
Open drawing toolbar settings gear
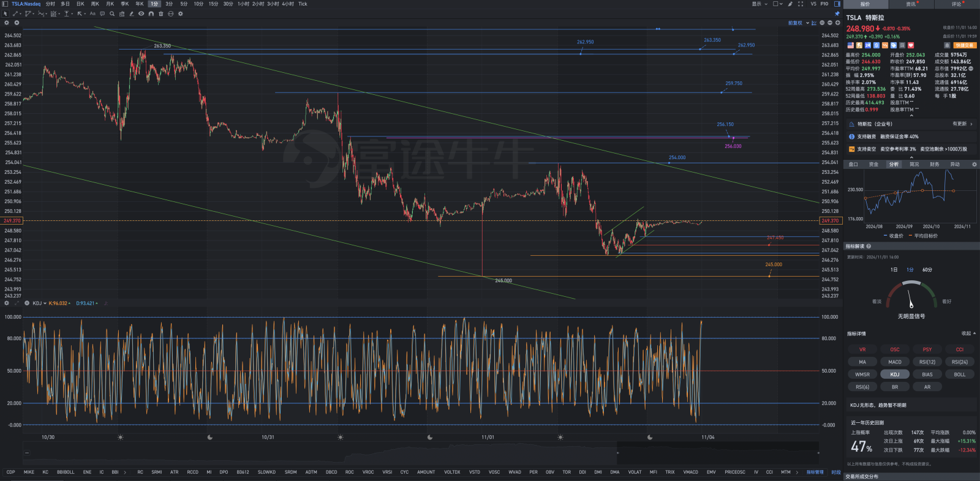click(x=181, y=13)
